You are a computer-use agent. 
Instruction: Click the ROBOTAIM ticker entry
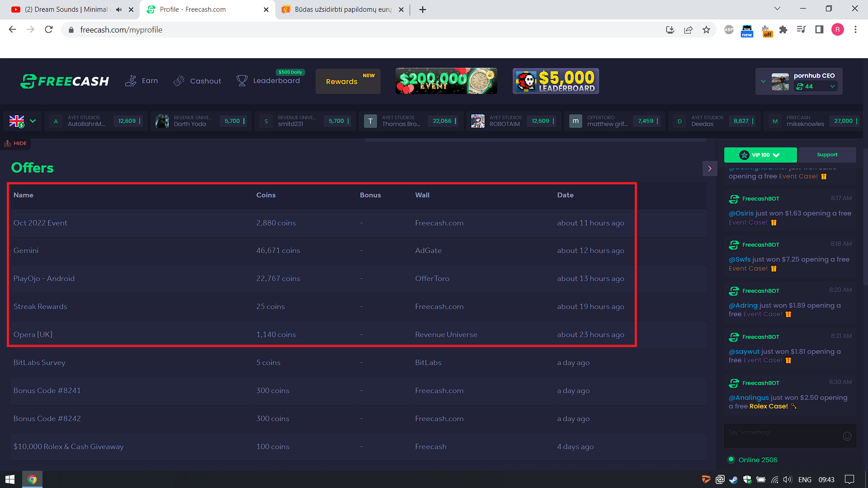[x=514, y=121]
